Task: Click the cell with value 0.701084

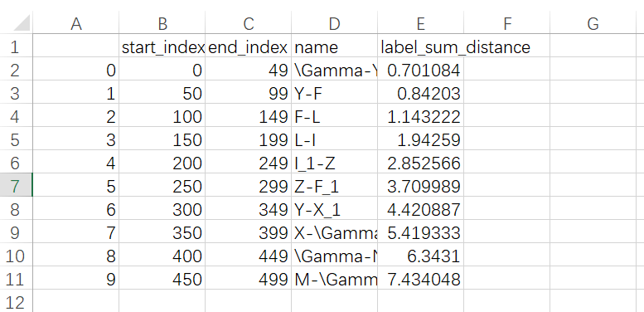Action: (x=420, y=71)
